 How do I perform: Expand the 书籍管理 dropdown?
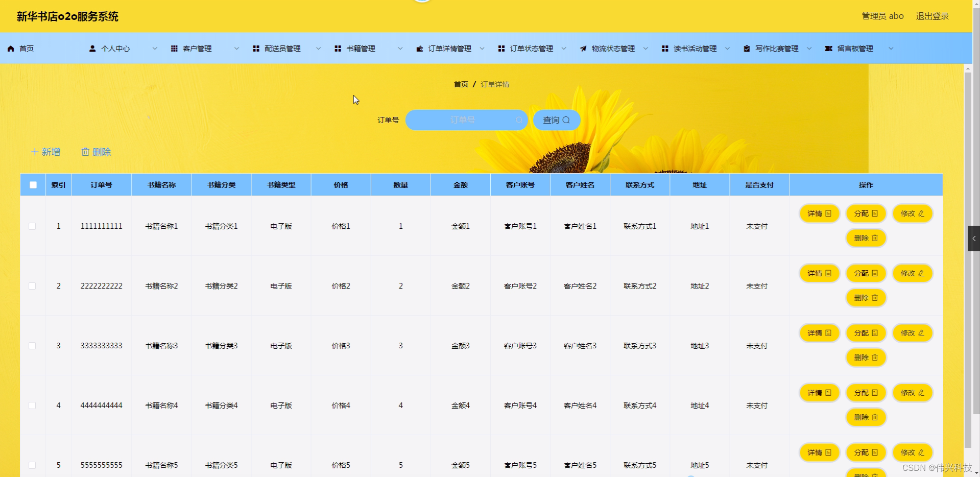pos(400,49)
